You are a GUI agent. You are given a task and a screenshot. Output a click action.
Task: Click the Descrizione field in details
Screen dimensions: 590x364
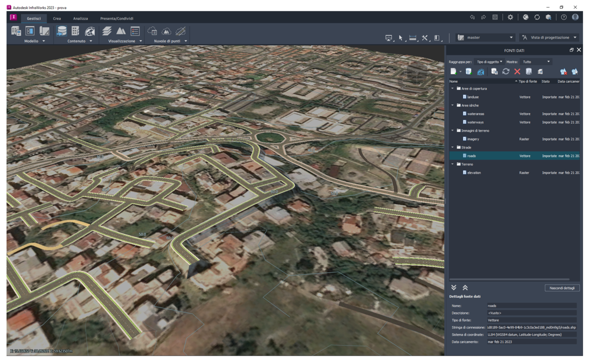click(x=531, y=313)
